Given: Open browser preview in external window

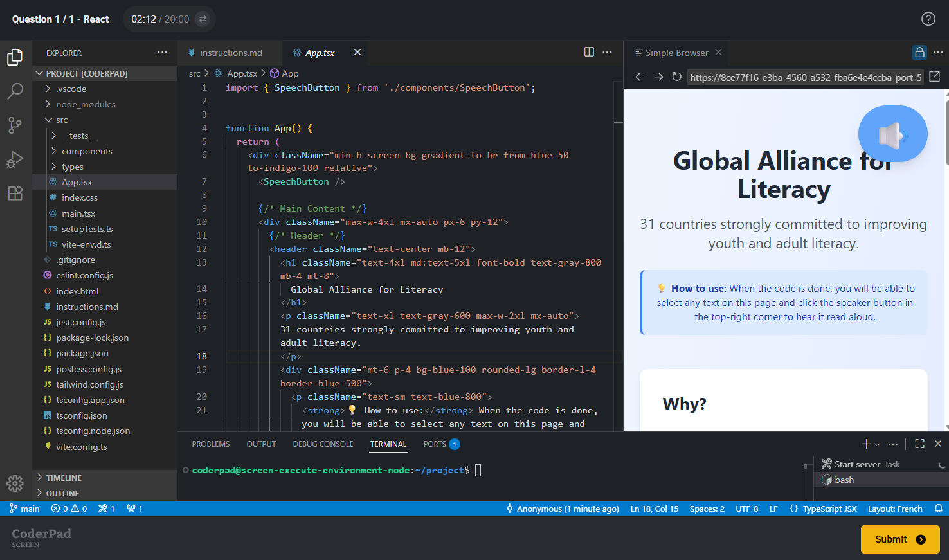Looking at the screenshot, I should 935,77.
